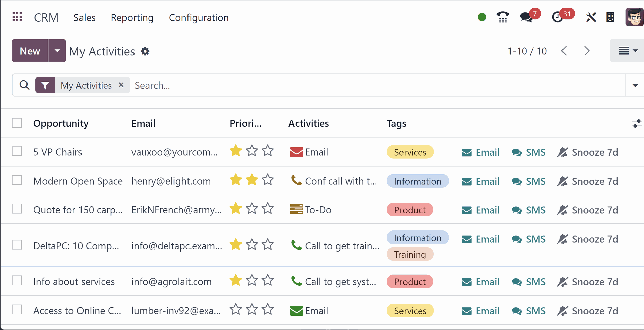Expand the dropdown arrow beside New

pyautogui.click(x=57, y=51)
